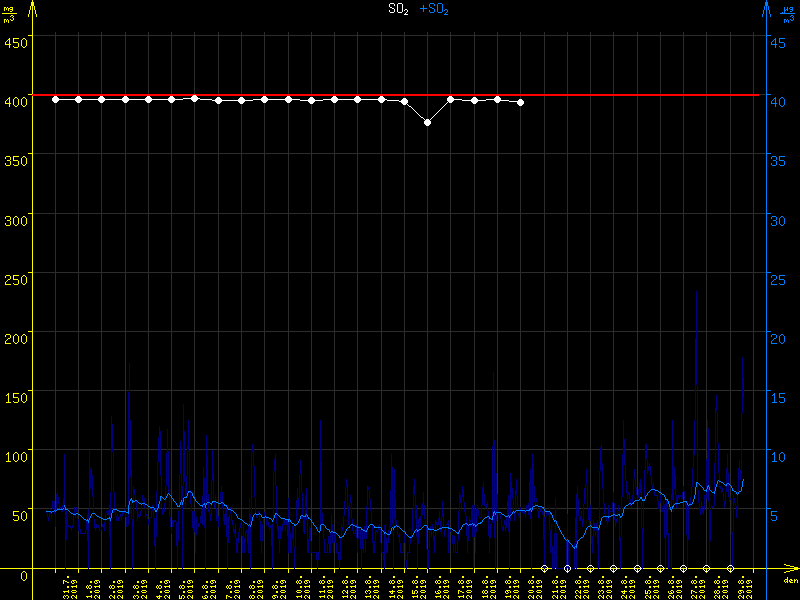Click the first white data point at left
Image resolution: width=800 pixels, height=600 pixels.
tap(55, 99)
